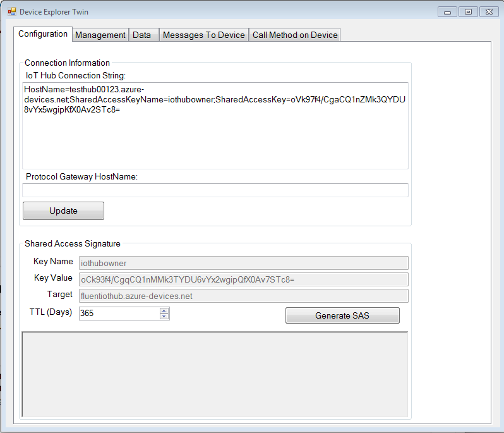Click the Key Name field
The width and height of the screenshot is (504, 433).
pos(244,263)
